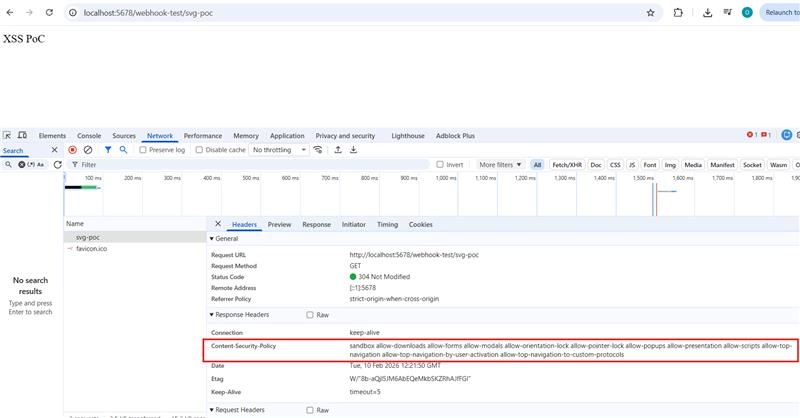
Task: Select the svg-poc request row
Action: coord(135,237)
